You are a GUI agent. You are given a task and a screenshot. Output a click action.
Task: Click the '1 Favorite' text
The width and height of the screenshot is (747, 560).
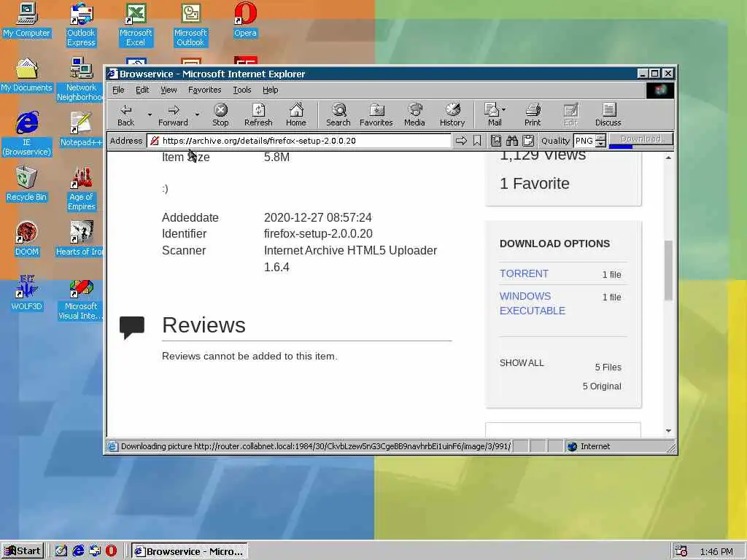[535, 183]
